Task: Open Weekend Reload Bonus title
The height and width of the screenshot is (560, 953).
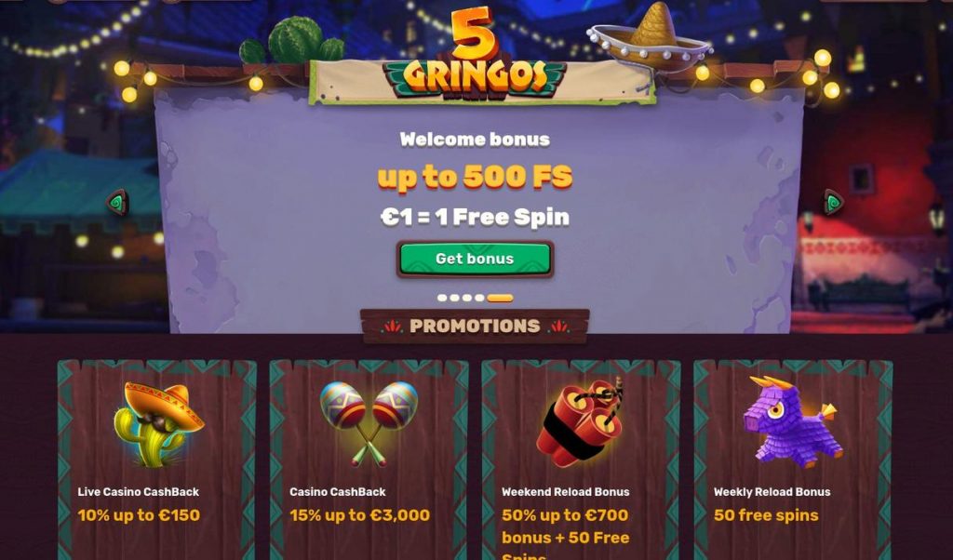Action: 565,492
